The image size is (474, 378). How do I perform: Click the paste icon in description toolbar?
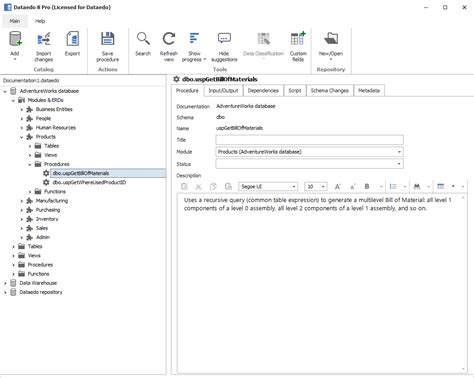[x=184, y=187]
